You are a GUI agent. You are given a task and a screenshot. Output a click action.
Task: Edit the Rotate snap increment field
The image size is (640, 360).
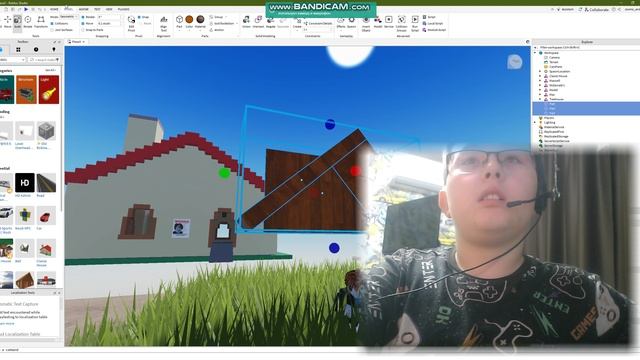tap(109, 17)
